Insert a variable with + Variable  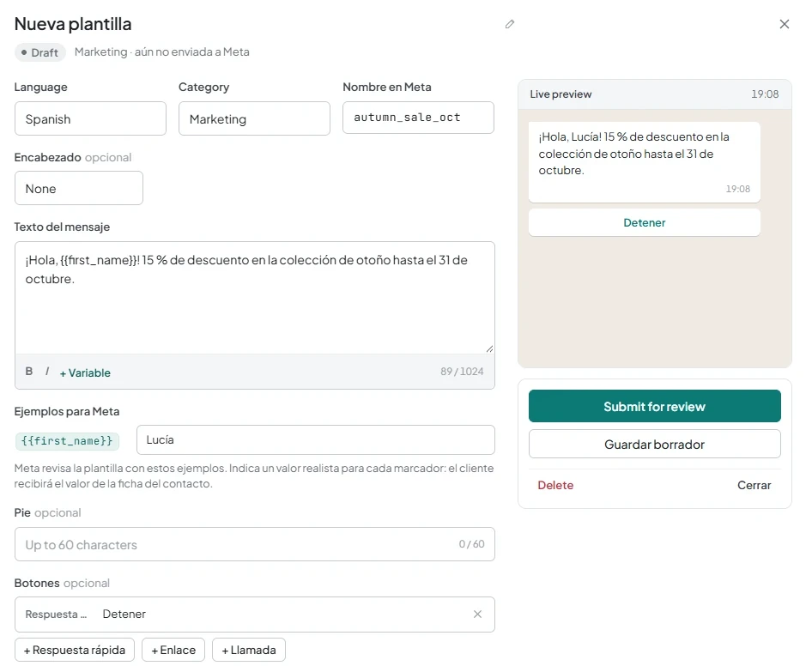(85, 372)
